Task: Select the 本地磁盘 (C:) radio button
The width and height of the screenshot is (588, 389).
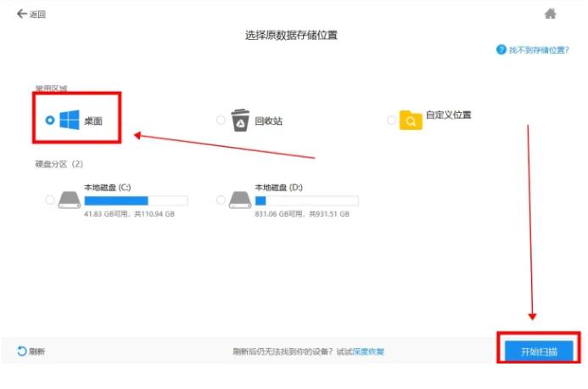Action: (x=50, y=200)
